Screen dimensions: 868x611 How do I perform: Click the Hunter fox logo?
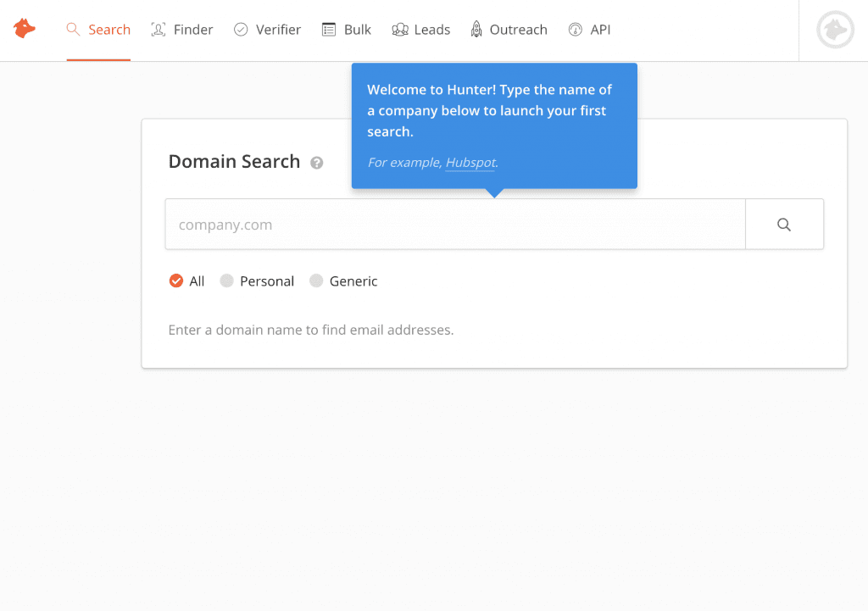click(24, 28)
